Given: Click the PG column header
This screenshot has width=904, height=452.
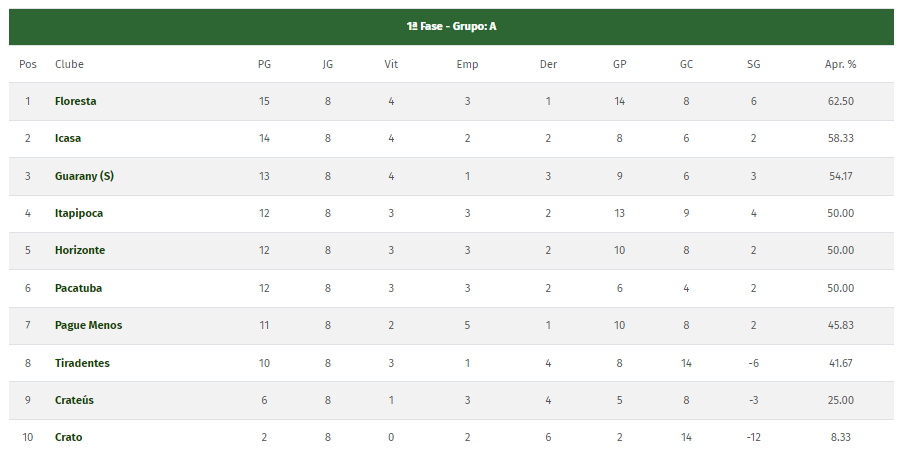Looking at the screenshot, I should 264,64.
